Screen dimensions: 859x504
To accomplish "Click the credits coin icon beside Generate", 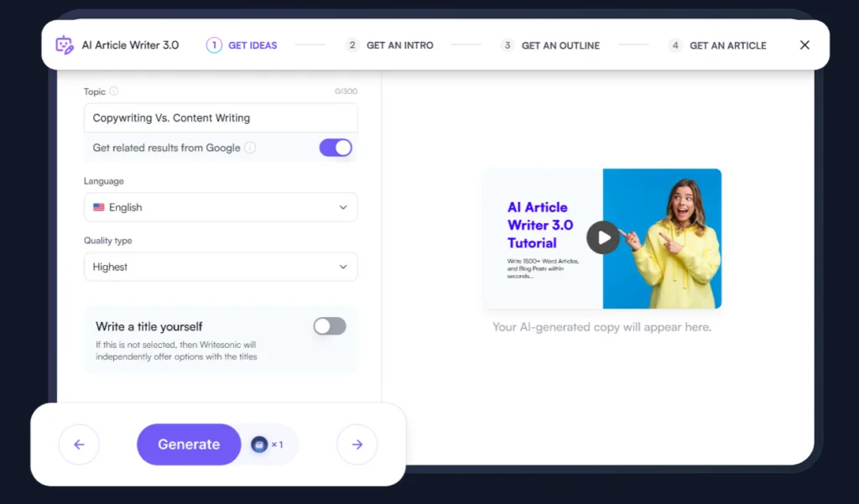I will coord(259,444).
